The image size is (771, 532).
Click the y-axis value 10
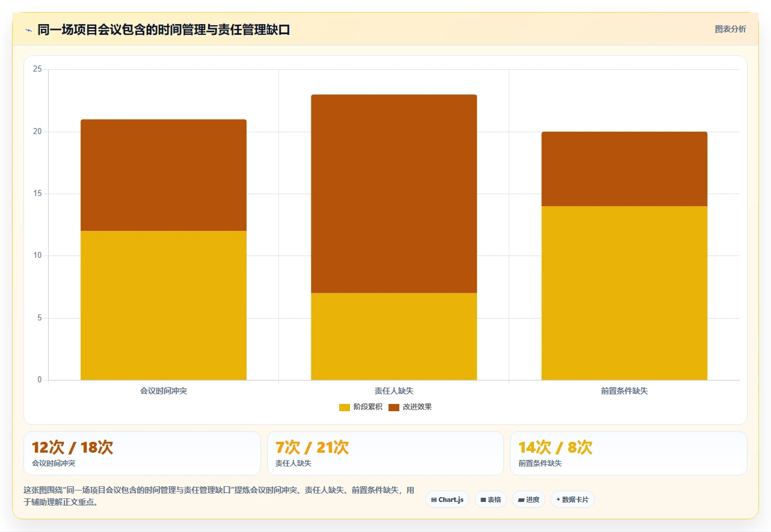click(x=37, y=255)
